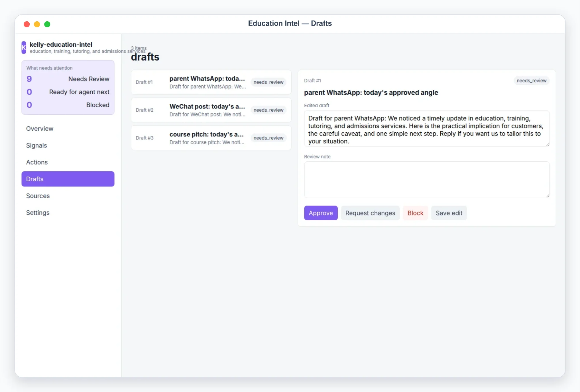
Task: Select Draft #1 parent WhatsApp item
Action: pyautogui.click(x=211, y=82)
